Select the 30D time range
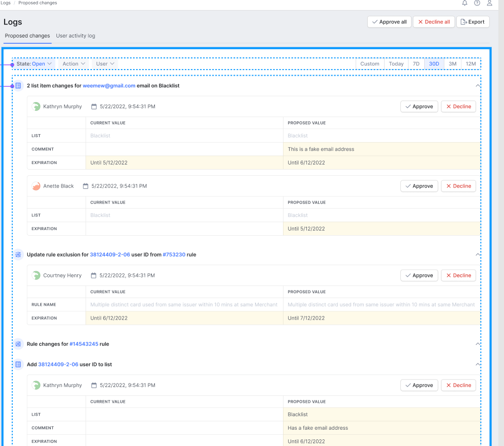This screenshot has width=504, height=446. [x=434, y=64]
